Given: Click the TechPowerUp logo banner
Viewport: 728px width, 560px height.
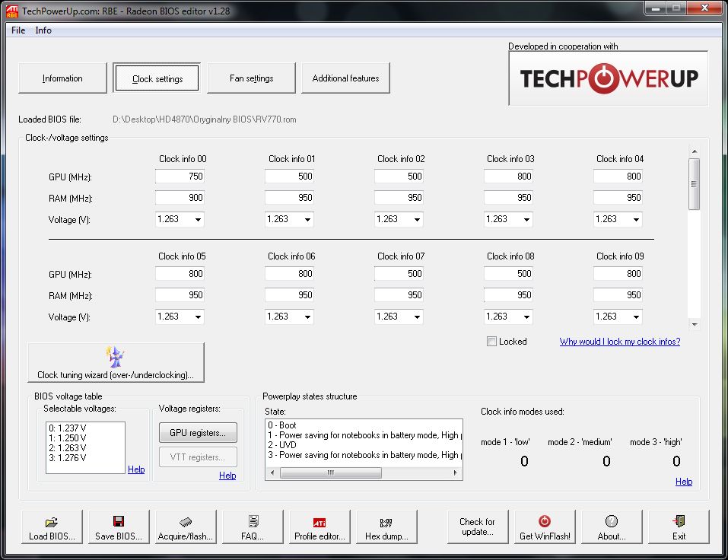Looking at the screenshot, I should 609,78.
